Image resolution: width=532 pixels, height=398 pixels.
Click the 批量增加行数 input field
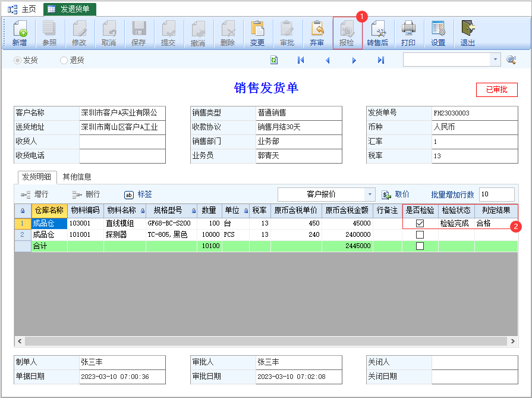496,195
